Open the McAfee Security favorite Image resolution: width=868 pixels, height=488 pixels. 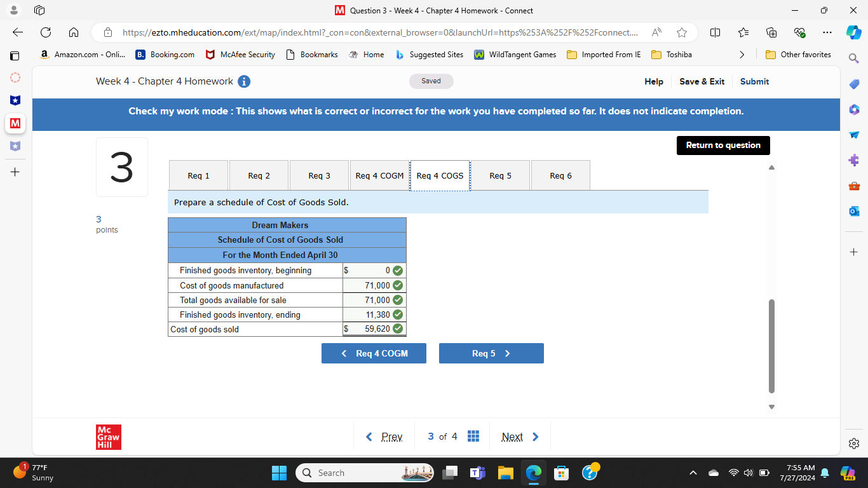240,55
